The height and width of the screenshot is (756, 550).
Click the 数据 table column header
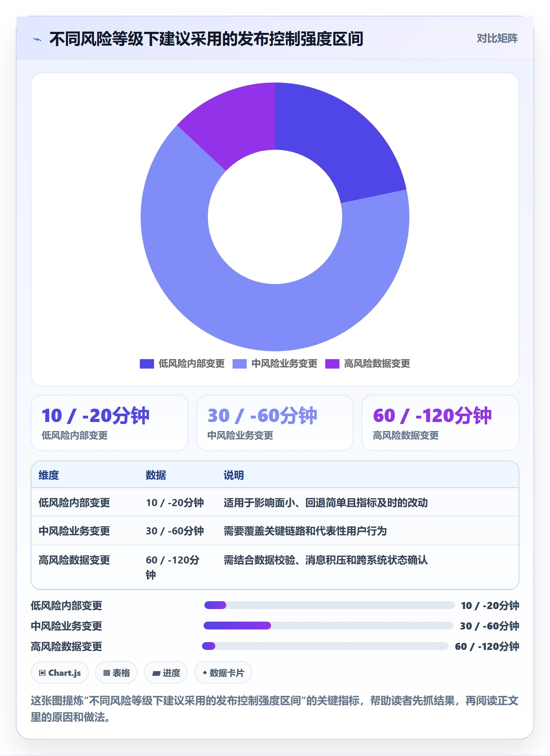(156, 475)
